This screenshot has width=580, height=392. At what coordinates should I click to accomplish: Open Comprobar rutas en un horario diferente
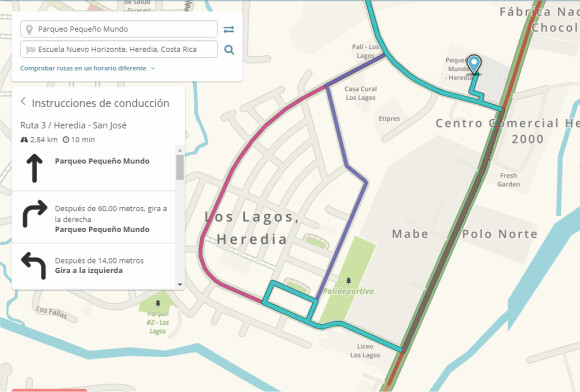point(83,68)
